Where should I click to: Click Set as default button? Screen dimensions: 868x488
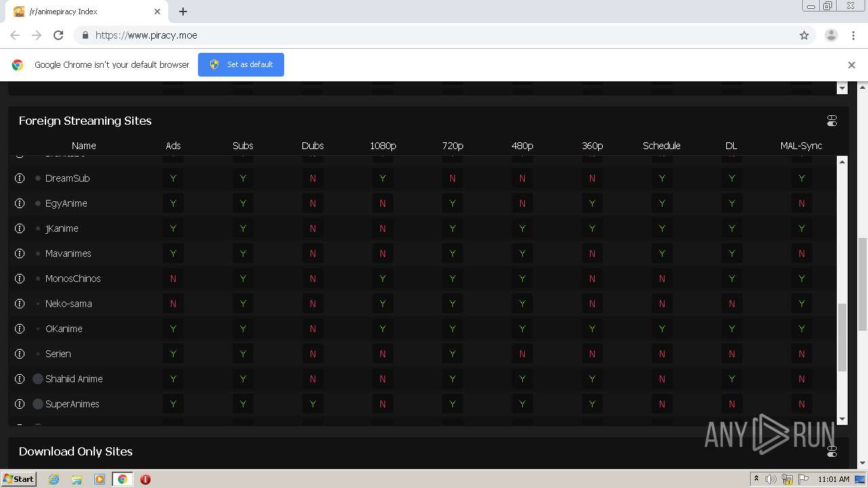(x=241, y=64)
